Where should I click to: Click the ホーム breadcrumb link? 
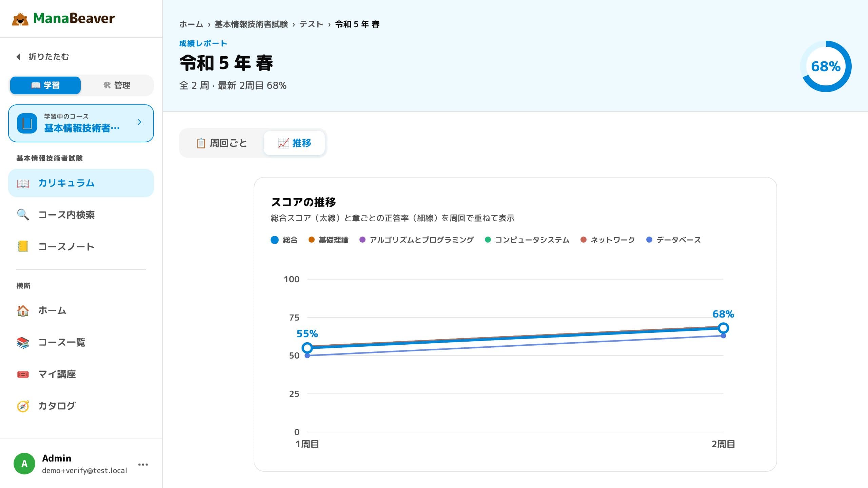pos(191,24)
